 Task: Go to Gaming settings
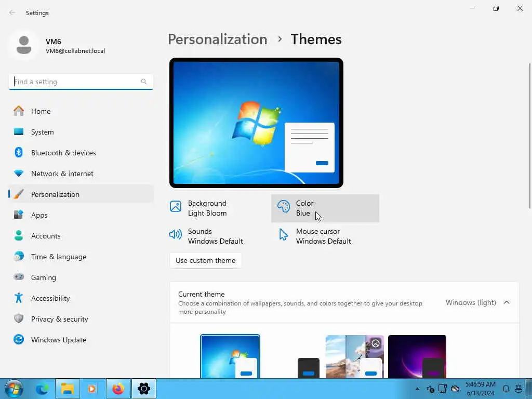81,277
